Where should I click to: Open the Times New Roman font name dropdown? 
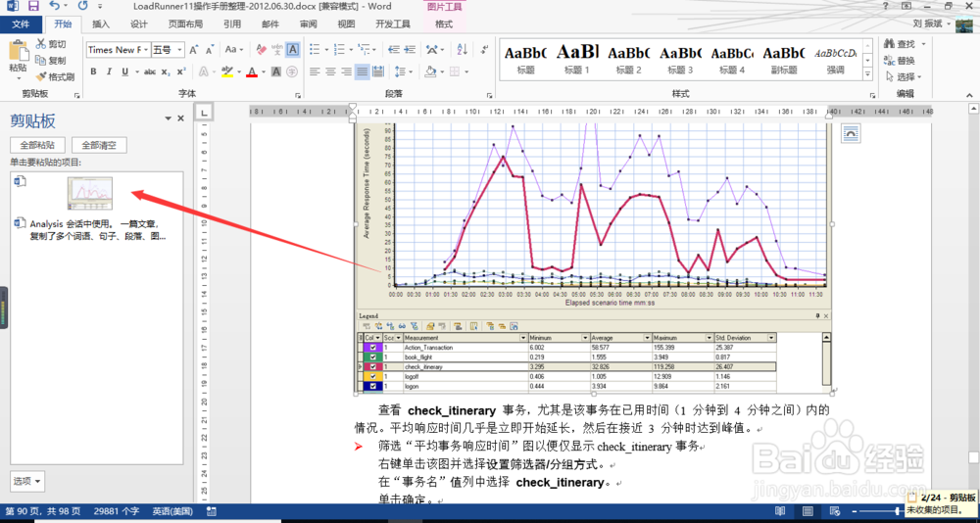(x=147, y=49)
